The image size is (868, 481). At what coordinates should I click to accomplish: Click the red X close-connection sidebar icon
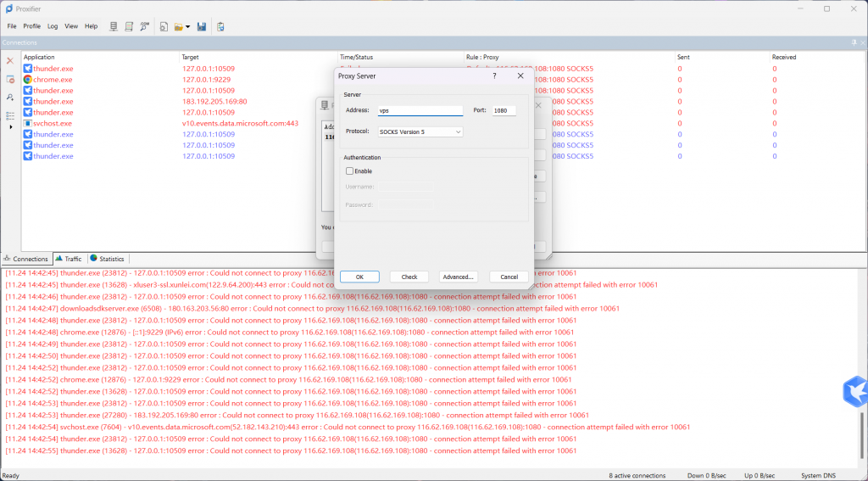point(10,61)
